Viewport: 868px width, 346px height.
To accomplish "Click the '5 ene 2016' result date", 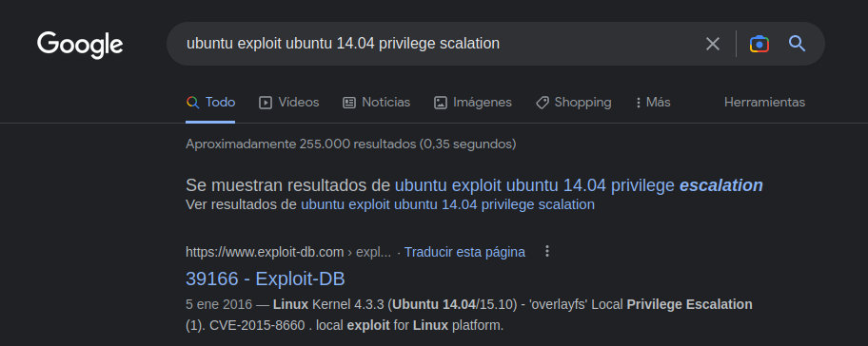I will click(219, 304).
